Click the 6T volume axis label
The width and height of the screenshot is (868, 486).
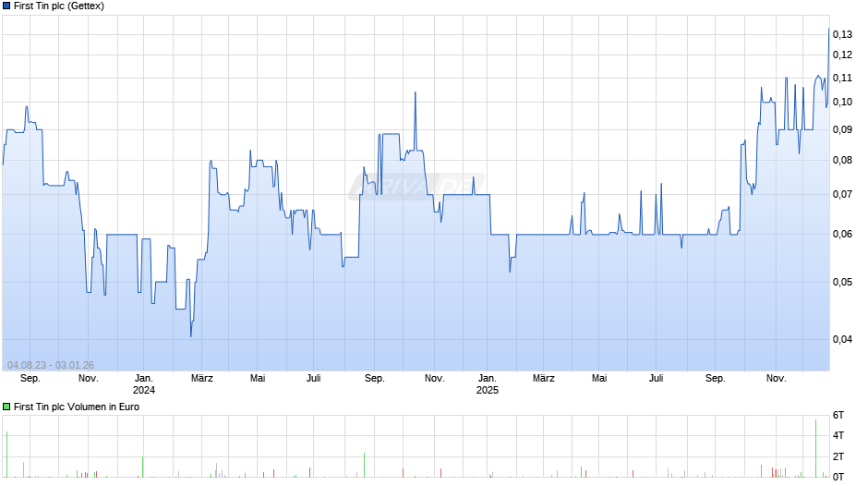(838, 415)
